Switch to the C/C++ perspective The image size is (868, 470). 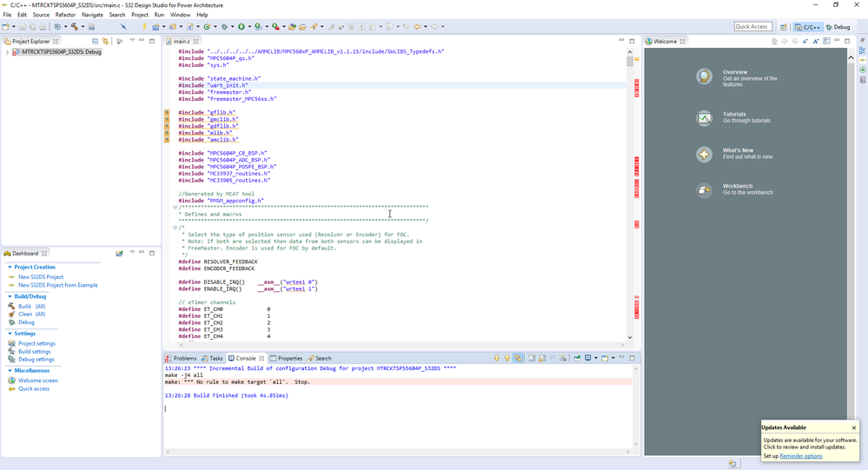807,27
